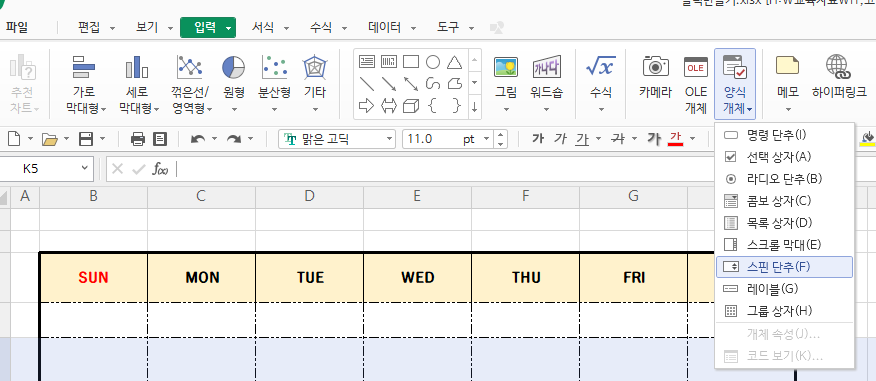Select the block right-arrow shape

(366, 106)
